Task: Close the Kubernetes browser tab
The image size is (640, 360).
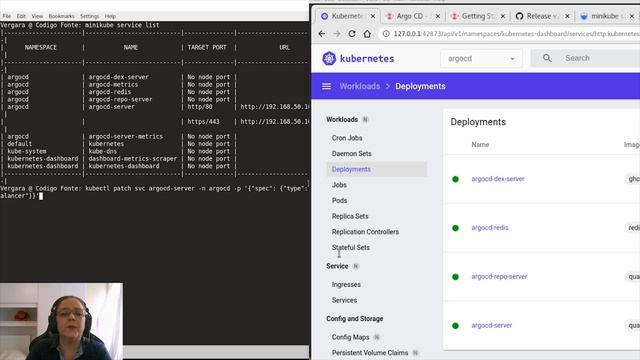Action: 373,16
